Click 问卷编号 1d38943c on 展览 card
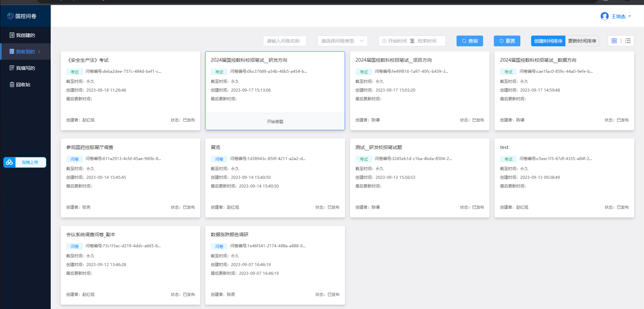644x309 pixels. [268, 159]
